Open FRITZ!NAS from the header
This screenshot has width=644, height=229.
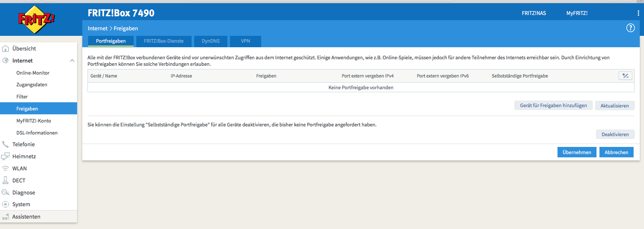[x=534, y=13]
